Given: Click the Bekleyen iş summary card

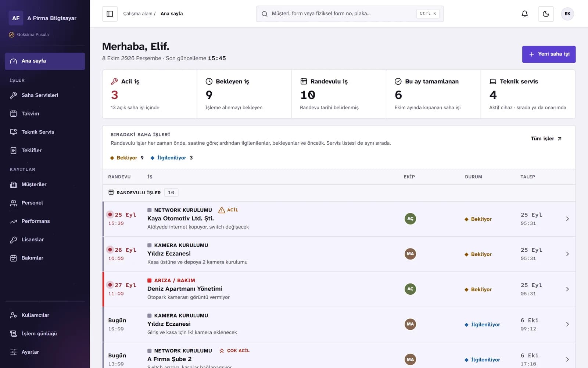Looking at the screenshot, I should tap(244, 94).
